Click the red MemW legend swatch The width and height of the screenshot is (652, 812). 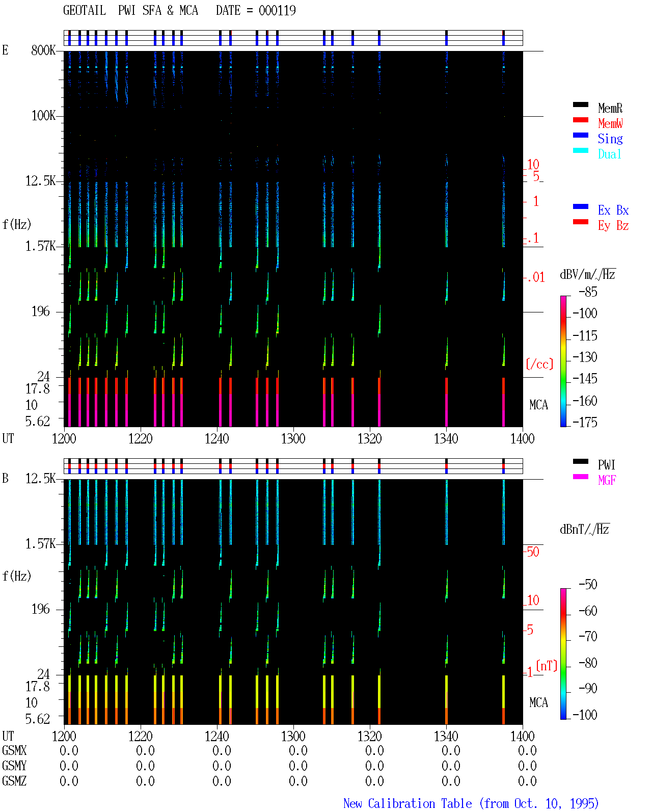[x=581, y=120]
